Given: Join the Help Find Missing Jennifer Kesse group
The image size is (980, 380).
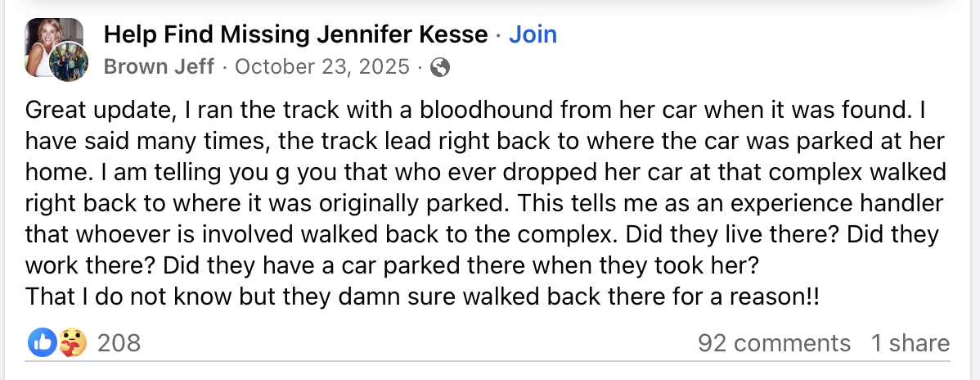Looking at the screenshot, I should [533, 34].
